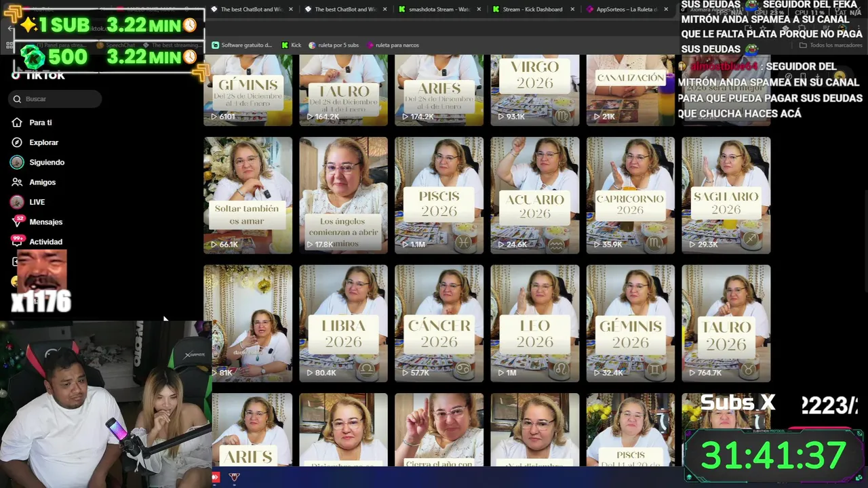This screenshot has height=488, width=868.
Task: Open the untitled video with 81K views
Action: pyautogui.click(x=248, y=323)
